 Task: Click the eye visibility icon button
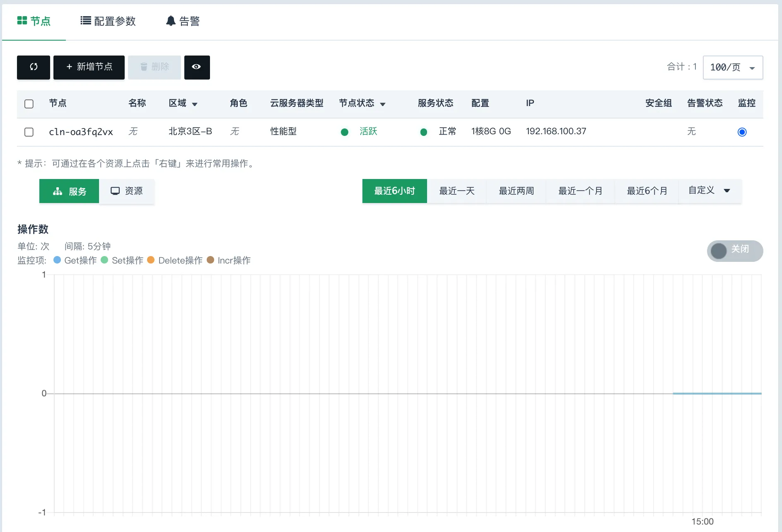197,67
